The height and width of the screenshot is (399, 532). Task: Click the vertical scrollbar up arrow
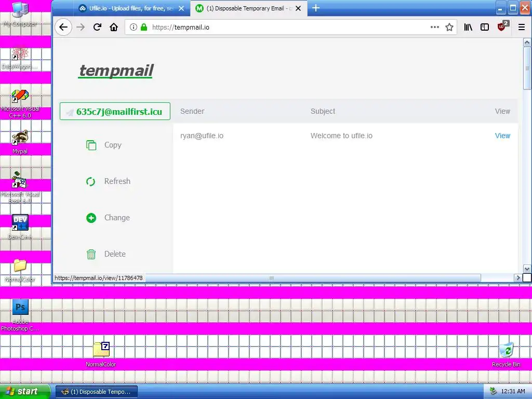(527, 43)
